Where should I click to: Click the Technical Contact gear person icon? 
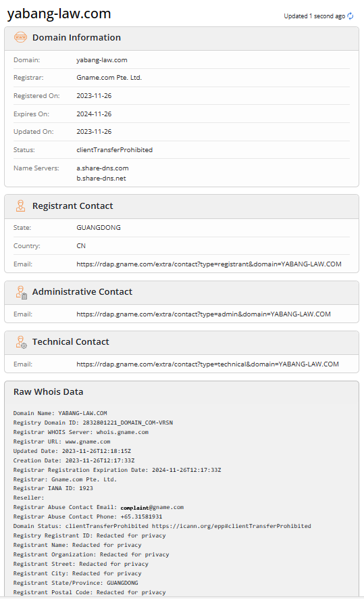(x=22, y=342)
